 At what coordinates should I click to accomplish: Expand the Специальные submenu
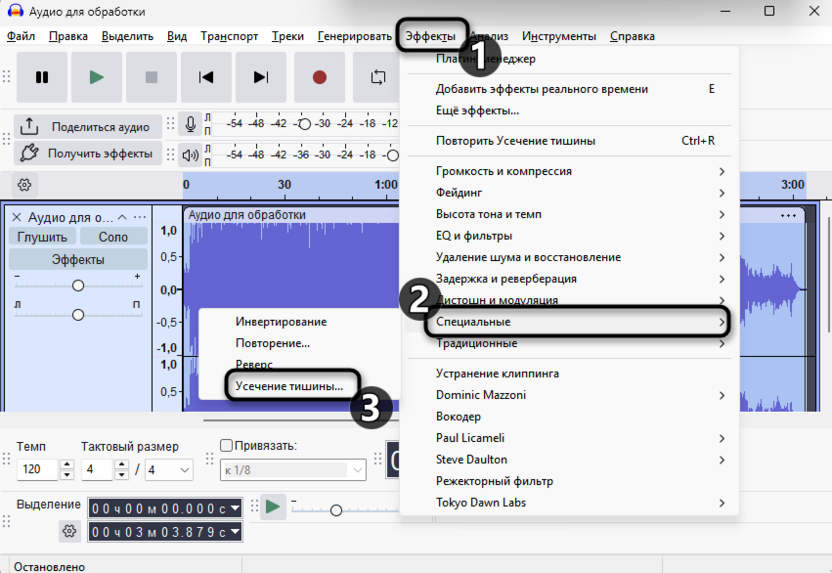(x=569, y=322)
